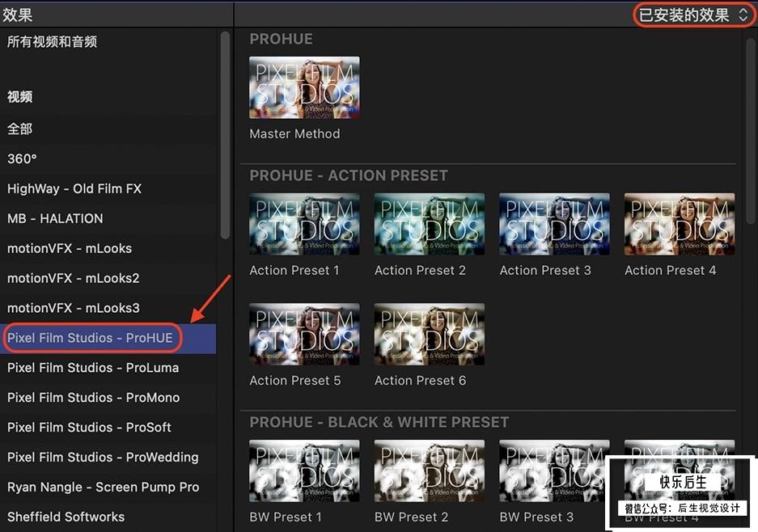Click the PROHUE - ACTION PRESET header

pos(349,175)
